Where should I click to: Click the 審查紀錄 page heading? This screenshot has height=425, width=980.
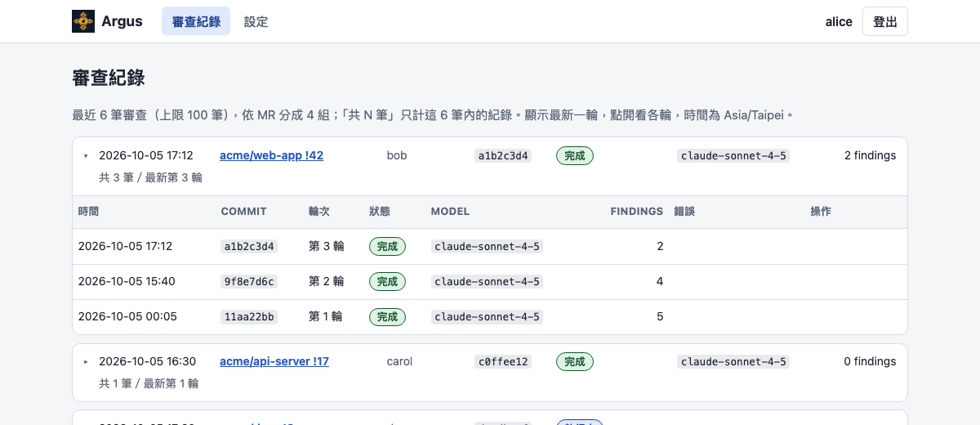109,78
